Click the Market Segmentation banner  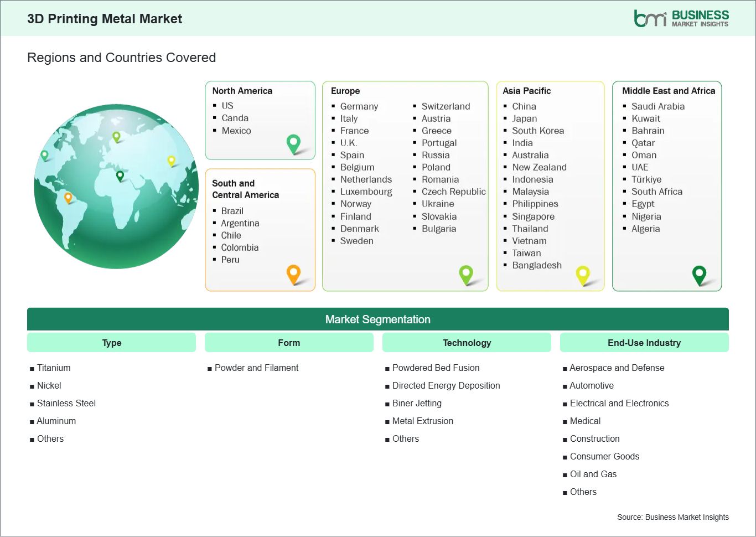point(378,319)
